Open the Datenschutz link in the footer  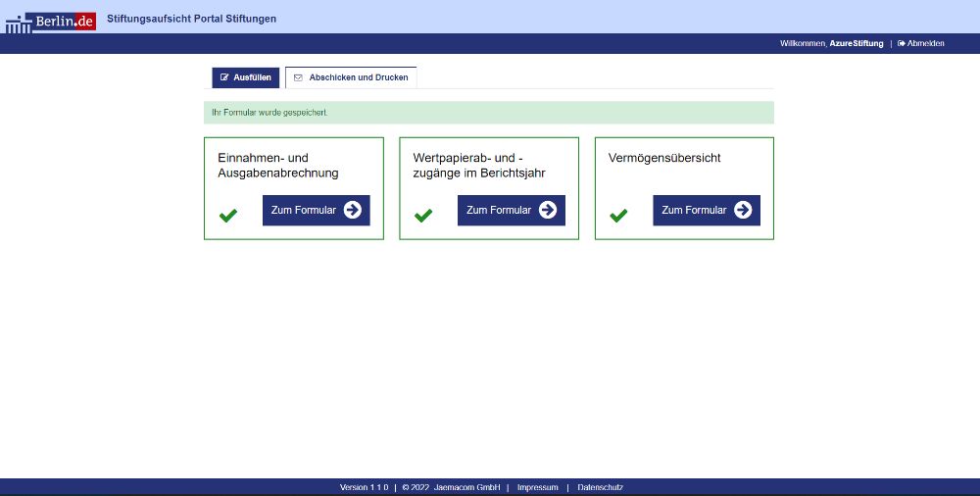tap(600, 487)
